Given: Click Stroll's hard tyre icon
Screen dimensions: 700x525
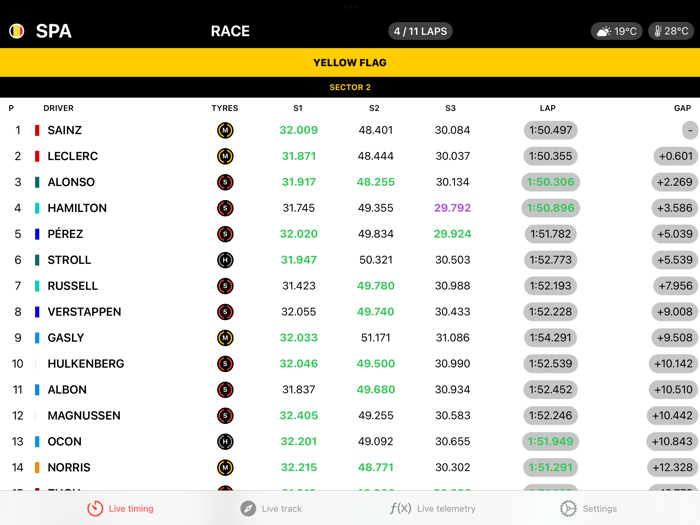Looking at the screenshot, I should pos(225,260).
